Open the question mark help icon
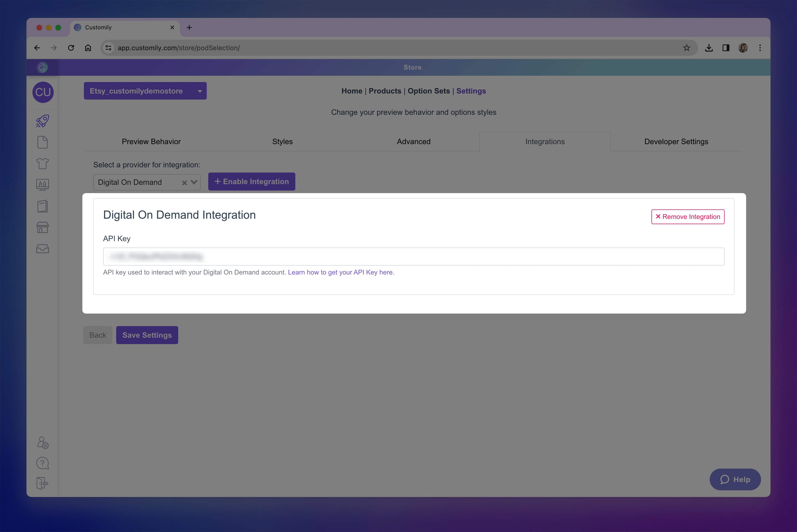The height and width of the screenshot is (532, 797). (42, 463)
